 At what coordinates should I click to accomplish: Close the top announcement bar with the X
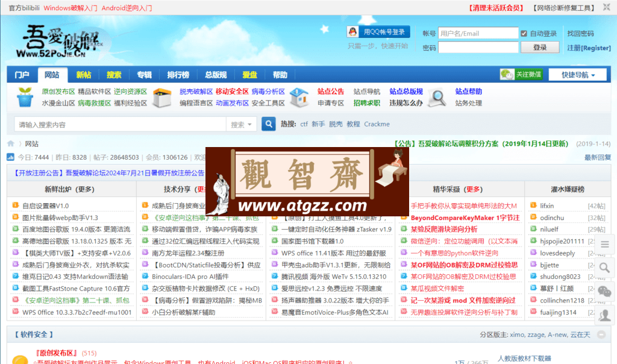coord(606,7)
